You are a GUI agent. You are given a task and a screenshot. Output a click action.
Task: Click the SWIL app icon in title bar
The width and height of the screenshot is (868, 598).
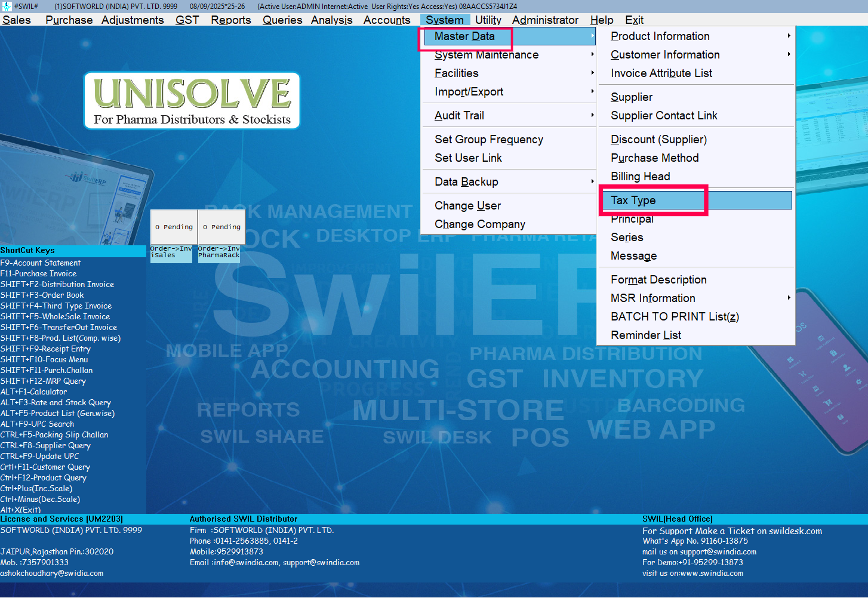pyautogui.click(x=7, y=7)
